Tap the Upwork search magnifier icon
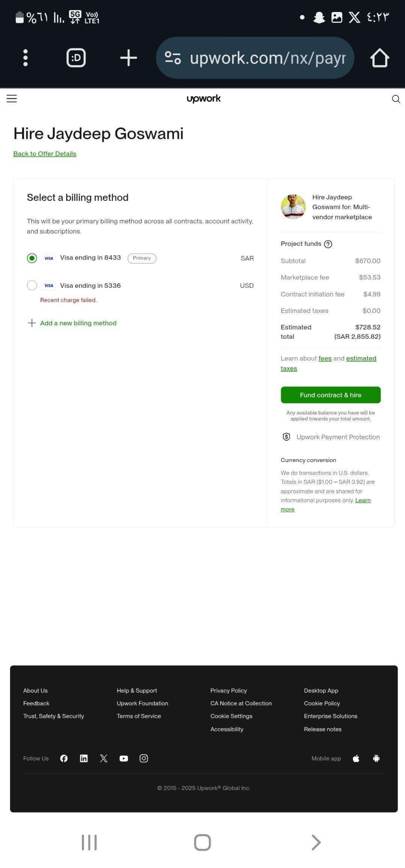Viewport: 405px width, 868px height. tap(396, 99)
